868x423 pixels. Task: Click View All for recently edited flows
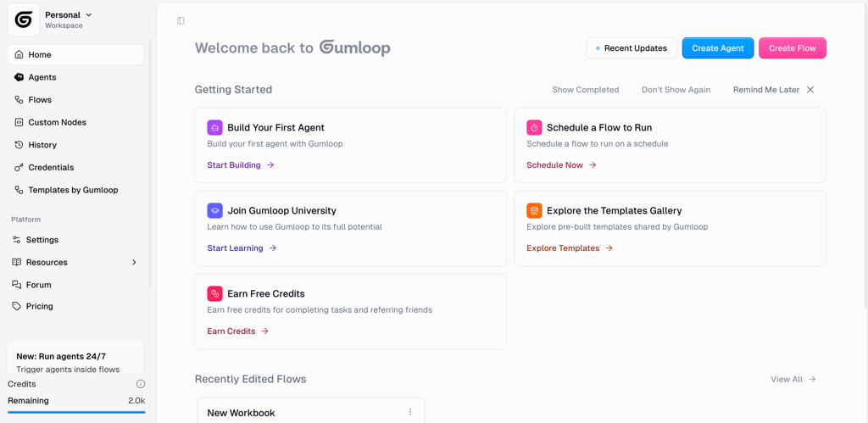click(x=793, y=379)
